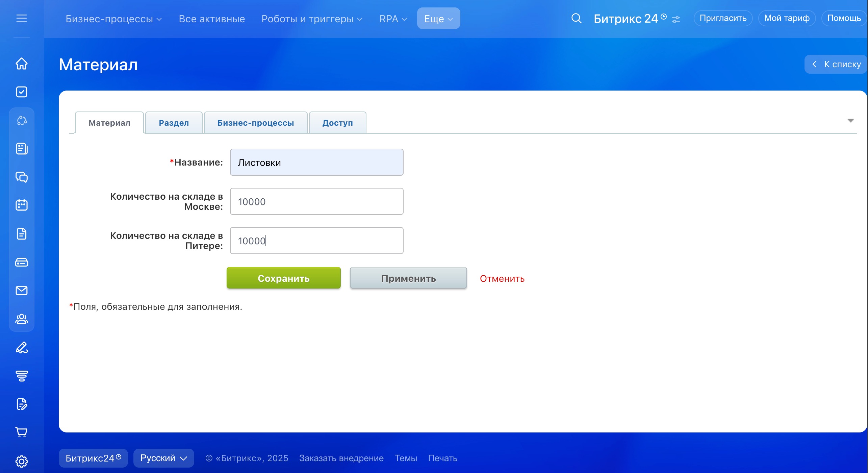Return with the К списку button
The width and height of the screenshot is (868, 473).
pyautogui.click(x=836, y=64)
